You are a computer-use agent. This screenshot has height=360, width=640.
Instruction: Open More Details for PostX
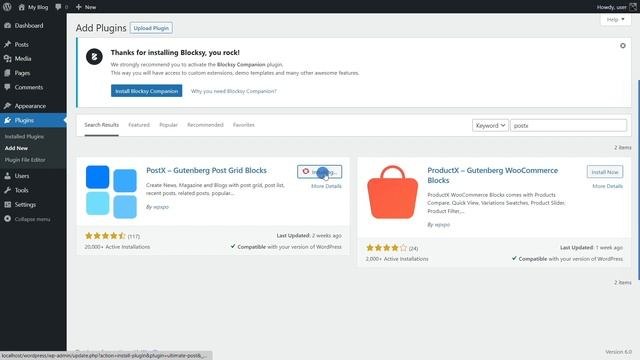327,186
